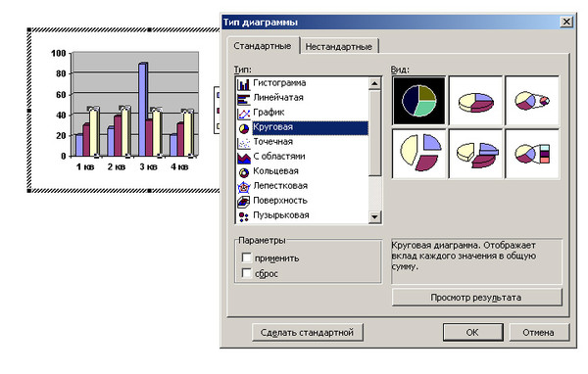Choose the Линейчатая bar chart icon
The width and height of the screenshot is (588, 374).
tap(244, 99)
